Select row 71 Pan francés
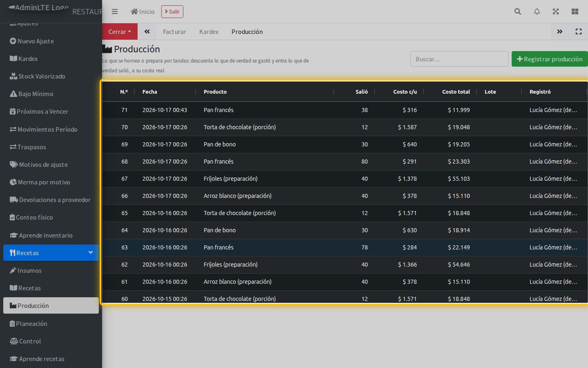Image resolution: width=588 pixels, height=368 pixels. 345,110
